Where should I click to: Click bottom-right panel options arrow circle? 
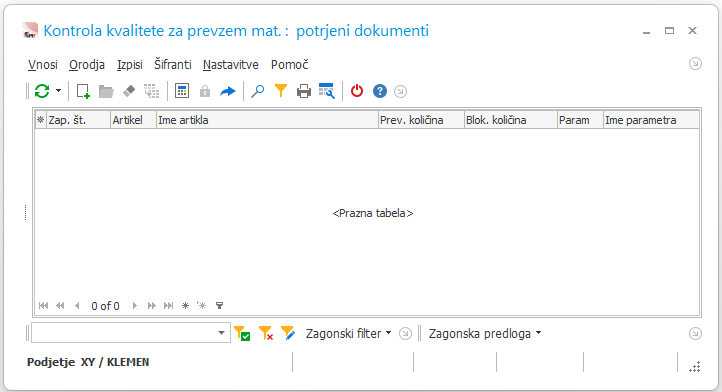pos(695,333)
